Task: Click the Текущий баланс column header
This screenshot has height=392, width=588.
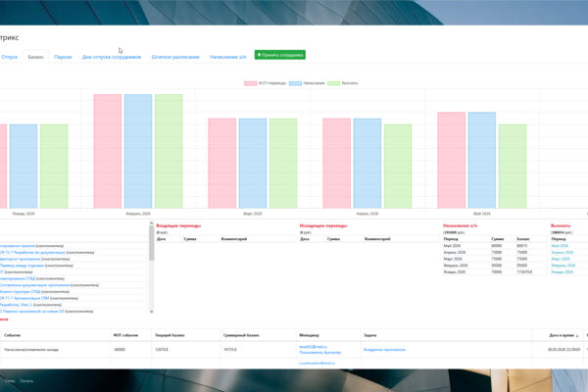Action: pos(170,335)
